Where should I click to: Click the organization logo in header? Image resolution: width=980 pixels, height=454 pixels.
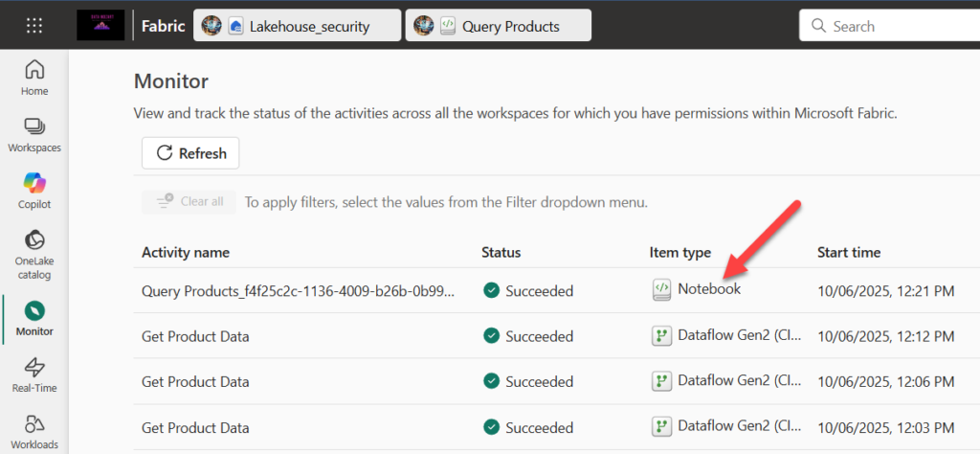[x=100, y=25]
